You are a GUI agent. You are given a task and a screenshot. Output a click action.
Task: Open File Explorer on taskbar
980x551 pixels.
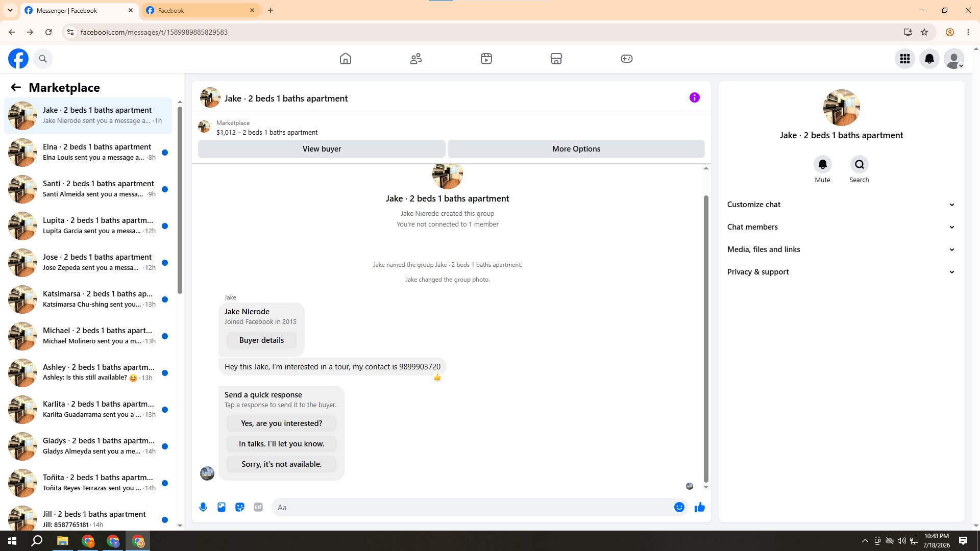(62, 541)
